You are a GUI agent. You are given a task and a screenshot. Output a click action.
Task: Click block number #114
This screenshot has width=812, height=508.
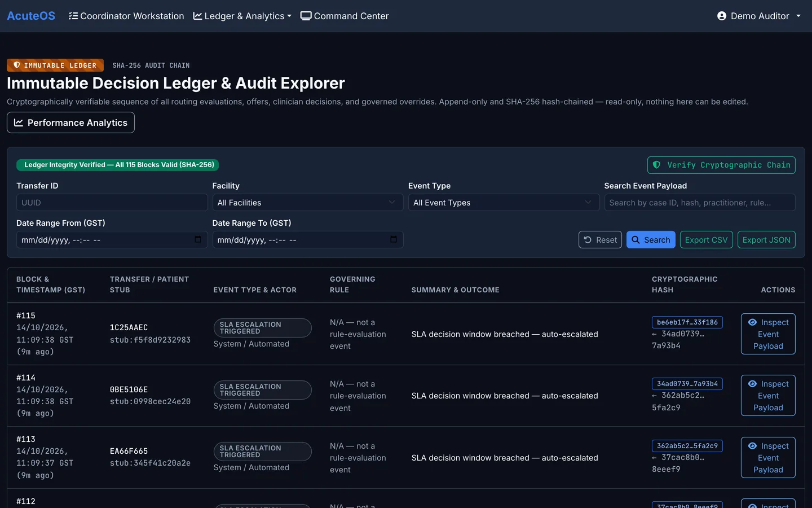tap(26, 378)
